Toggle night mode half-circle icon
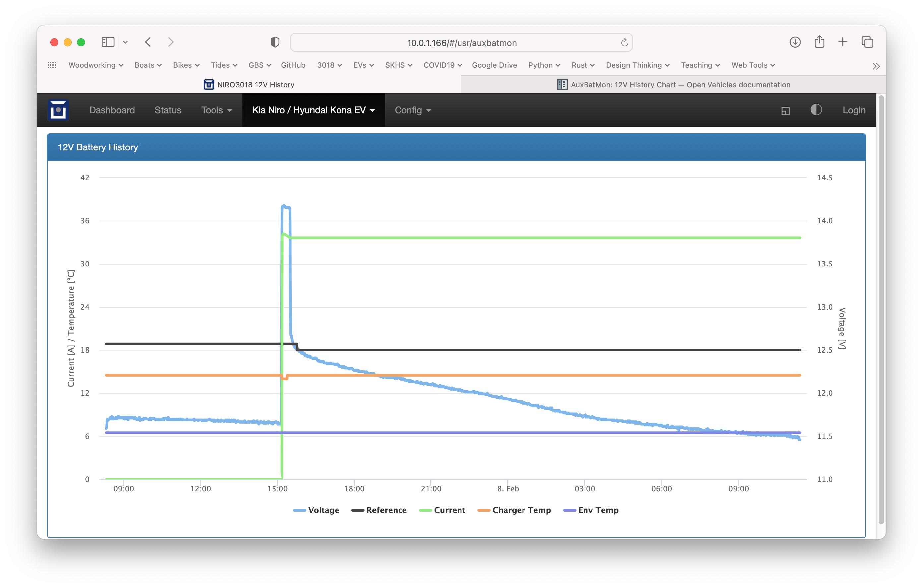Image resolution: width=923 pixels, height=588 pixels. 816,110
